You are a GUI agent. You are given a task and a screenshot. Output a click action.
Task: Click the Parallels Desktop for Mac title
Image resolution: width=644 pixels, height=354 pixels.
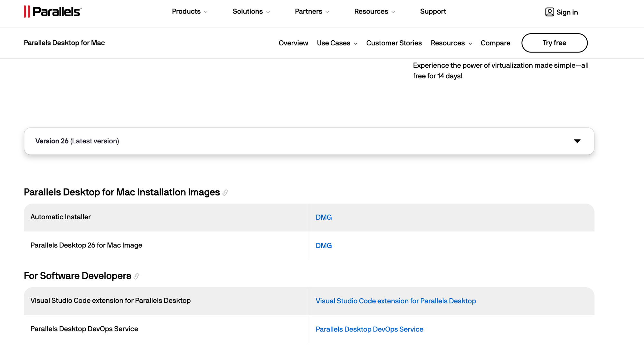pyautogui.click(x=64, y=43)
